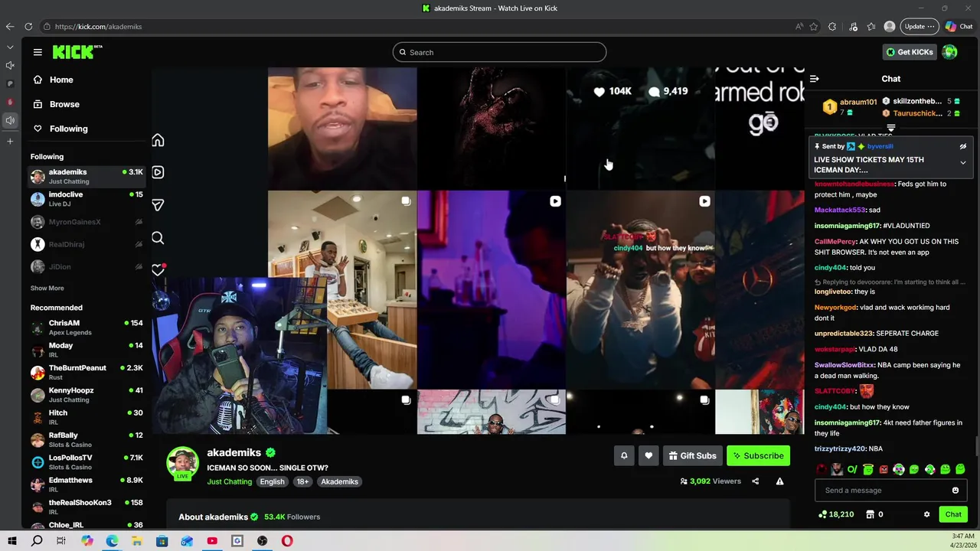The height and width of the screenshot is (551, 980).
Task: Open recommended TheBurntPeanut channel
Action: point(87,373)
